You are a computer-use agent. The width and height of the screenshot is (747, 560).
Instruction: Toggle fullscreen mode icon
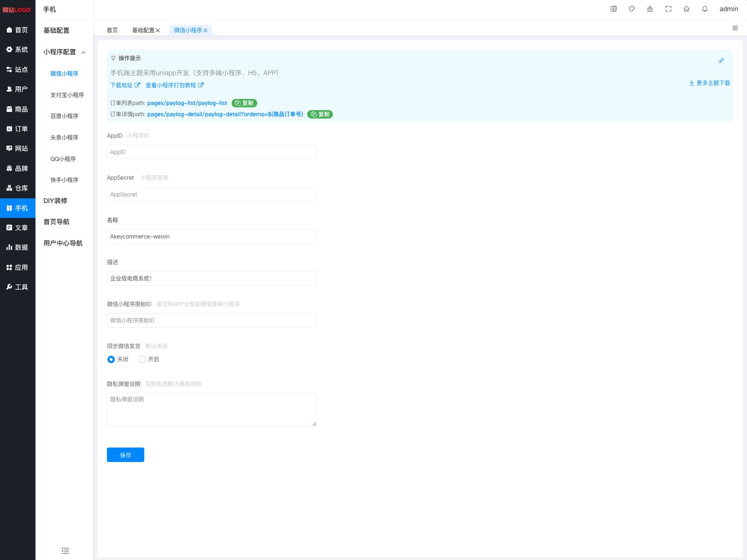(668, 9)
